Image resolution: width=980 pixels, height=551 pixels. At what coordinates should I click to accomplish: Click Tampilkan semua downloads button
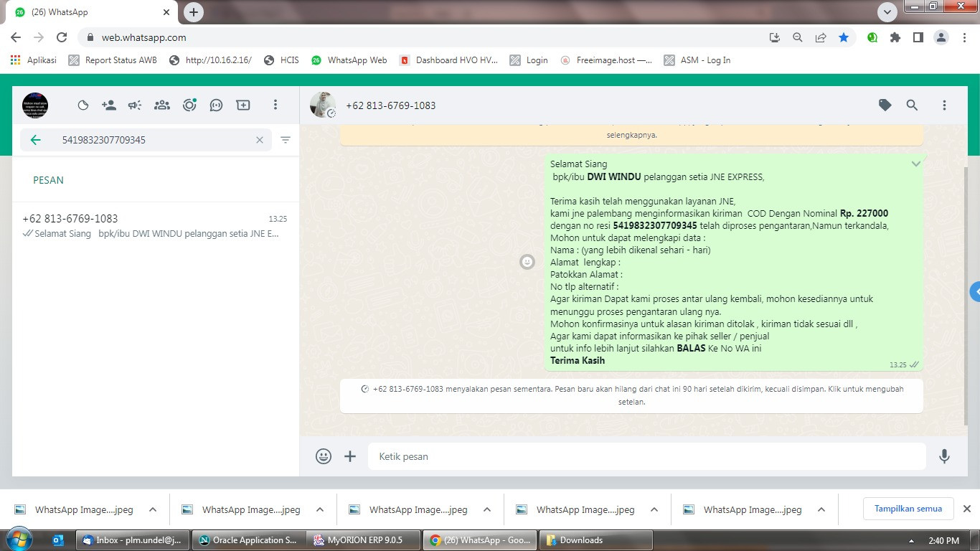[908, 509]
